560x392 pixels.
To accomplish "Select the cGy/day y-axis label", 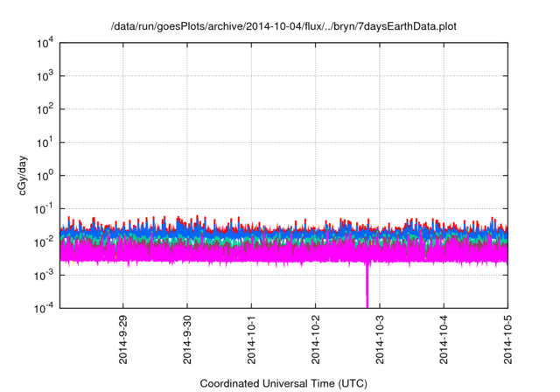I will pyautogui.click(x=22, y=175).
